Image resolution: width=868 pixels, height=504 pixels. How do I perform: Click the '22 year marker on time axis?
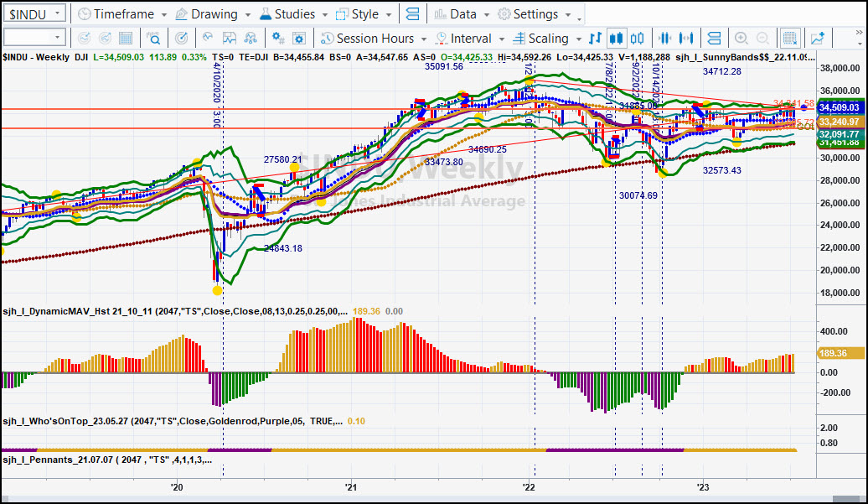(530, 487)
